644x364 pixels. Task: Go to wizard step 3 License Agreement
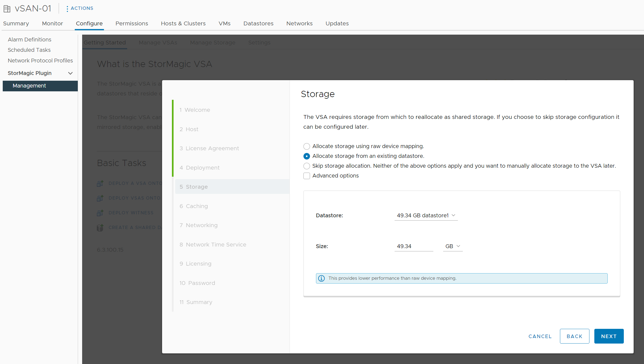(x=209, y=148)
